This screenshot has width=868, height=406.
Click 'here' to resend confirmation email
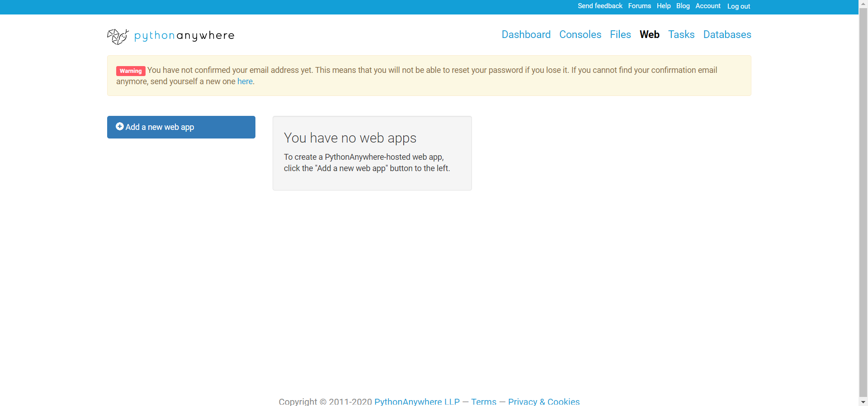[245, 81]
